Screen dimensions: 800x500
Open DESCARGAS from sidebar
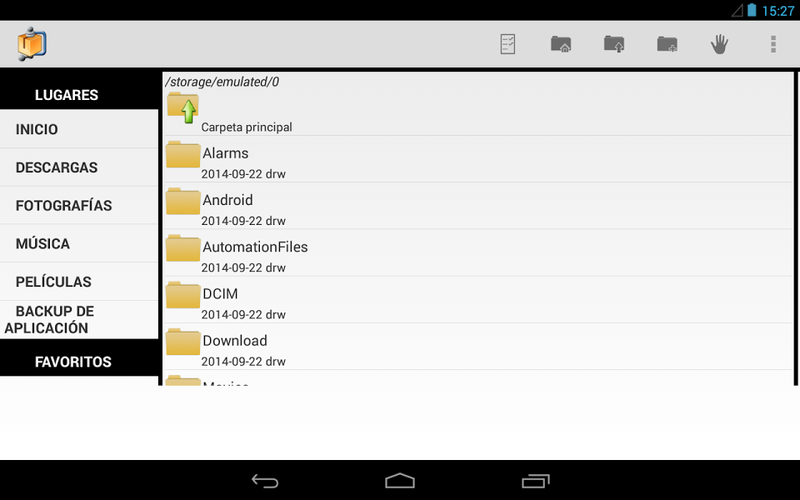(79, 167)
